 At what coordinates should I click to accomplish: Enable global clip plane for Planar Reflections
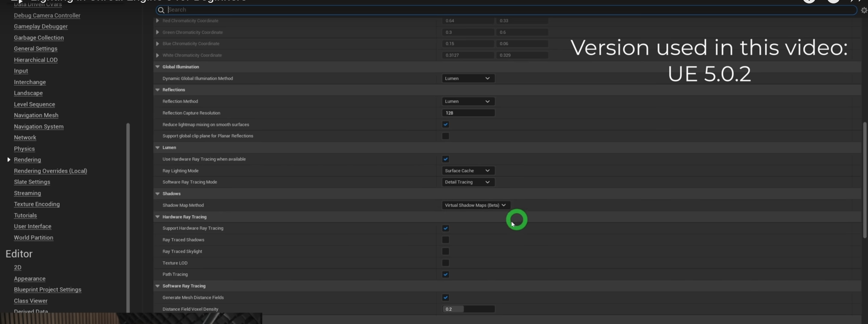[x=445, y=136]
